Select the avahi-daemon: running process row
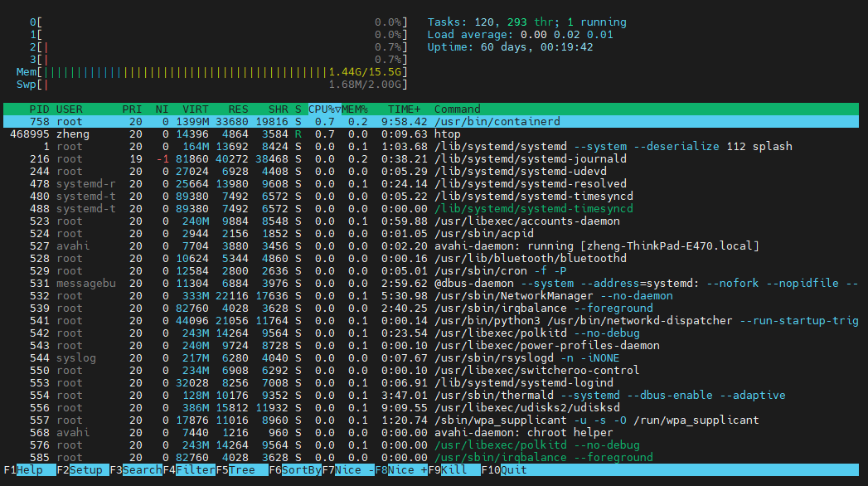Viewport: 868px width, 486px height. point(431,245)
